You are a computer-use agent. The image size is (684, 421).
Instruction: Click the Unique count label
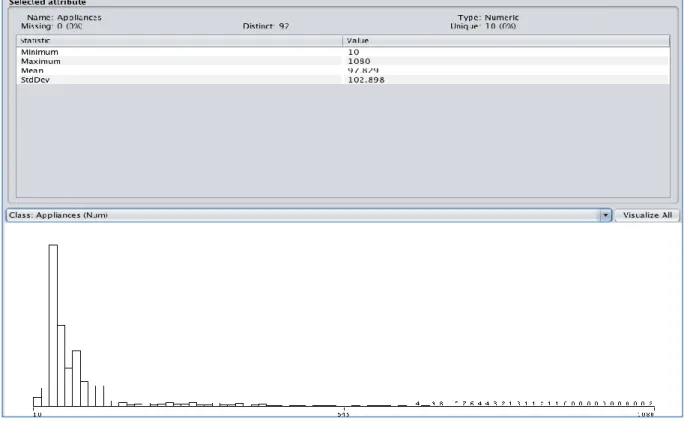coord(483,26)
